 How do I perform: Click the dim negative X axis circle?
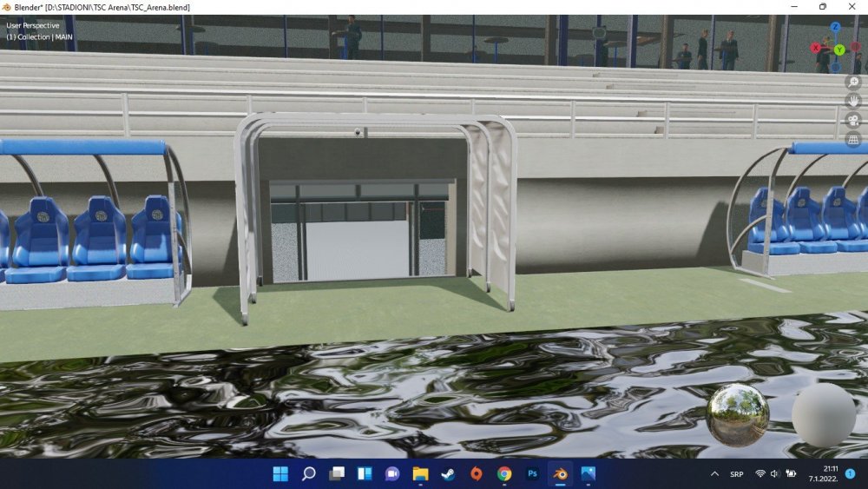click(x=855, y=47)
